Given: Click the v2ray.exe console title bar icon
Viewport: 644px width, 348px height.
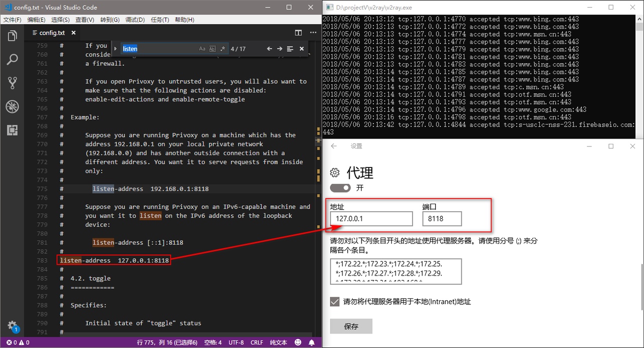Looking at the screenshot, I should [329, 7].
